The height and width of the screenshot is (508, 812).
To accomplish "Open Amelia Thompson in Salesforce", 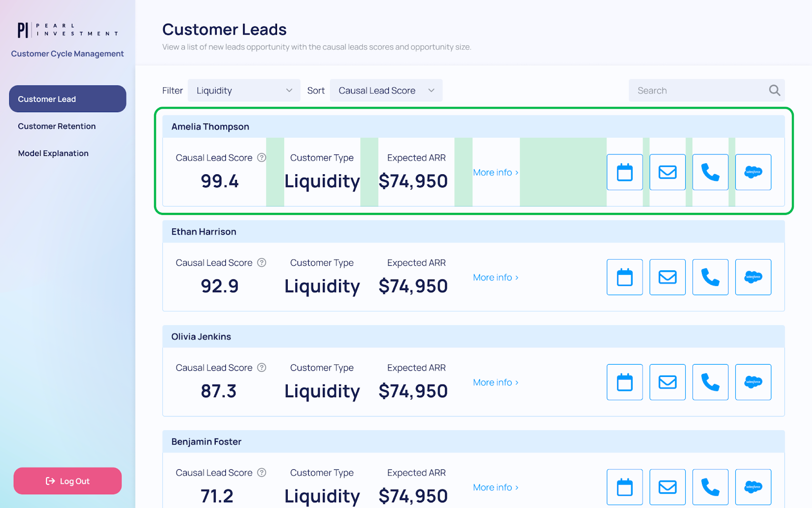I will pos(753,172).
